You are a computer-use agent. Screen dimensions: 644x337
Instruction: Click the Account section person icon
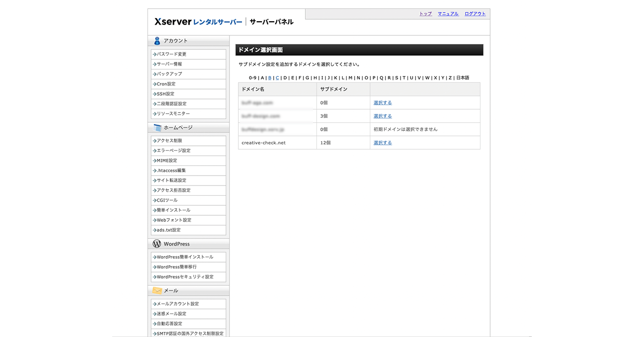click(157, 41)
